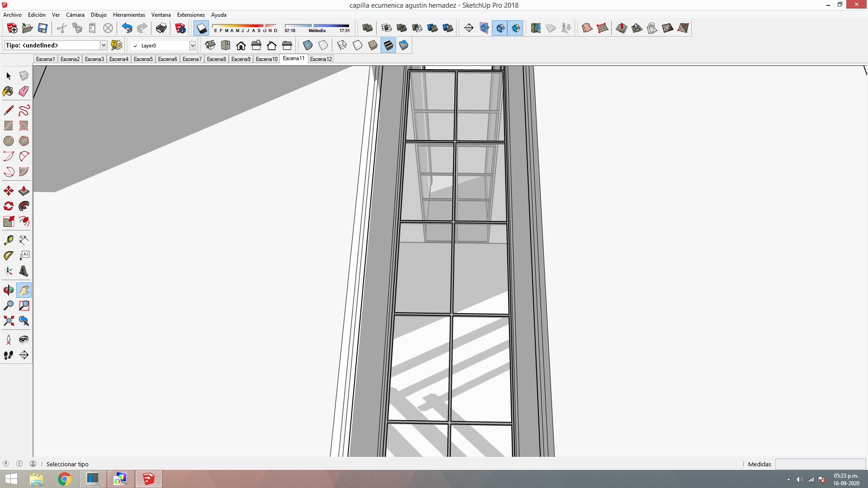Open Google Chrome from the taskbar
868x488 pixels.
click(65, 479)
